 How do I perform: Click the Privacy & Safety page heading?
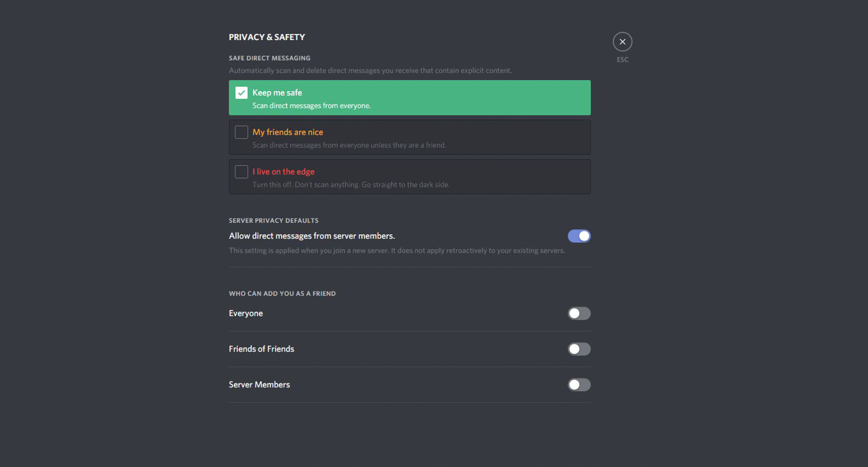tap(267, 37)
